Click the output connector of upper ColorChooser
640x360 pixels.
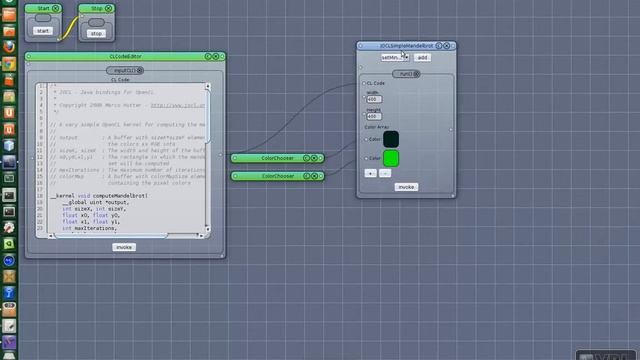(x=321, y=158)
